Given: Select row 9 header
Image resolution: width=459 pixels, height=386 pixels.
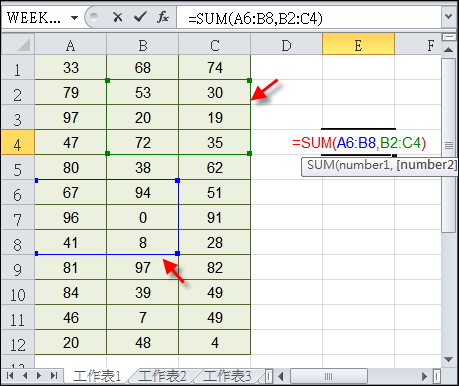Looking at the screenshot, I should coord(18,268).
